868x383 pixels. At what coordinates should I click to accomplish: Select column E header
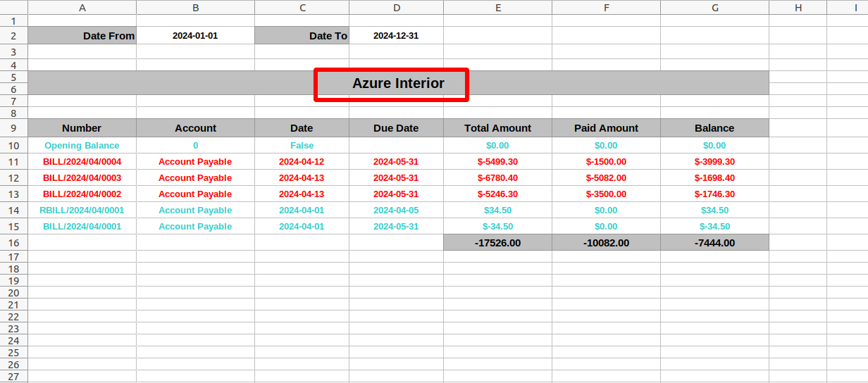[x=497, y=7]
